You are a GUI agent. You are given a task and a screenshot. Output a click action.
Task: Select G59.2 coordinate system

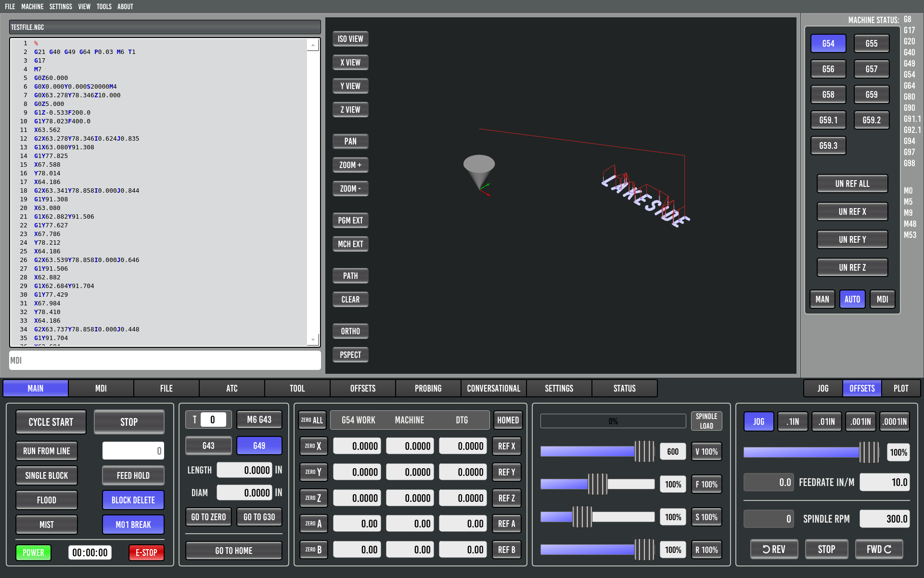click(872, 120)
